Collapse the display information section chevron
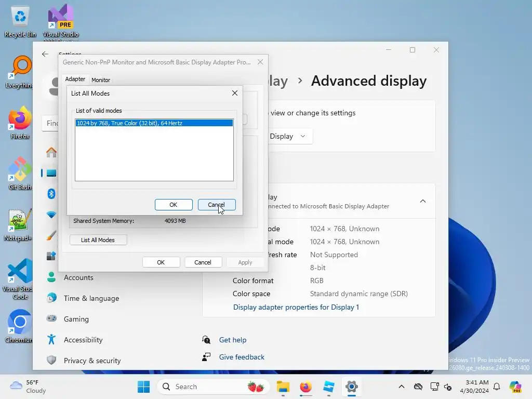 (x=423, y=201)
